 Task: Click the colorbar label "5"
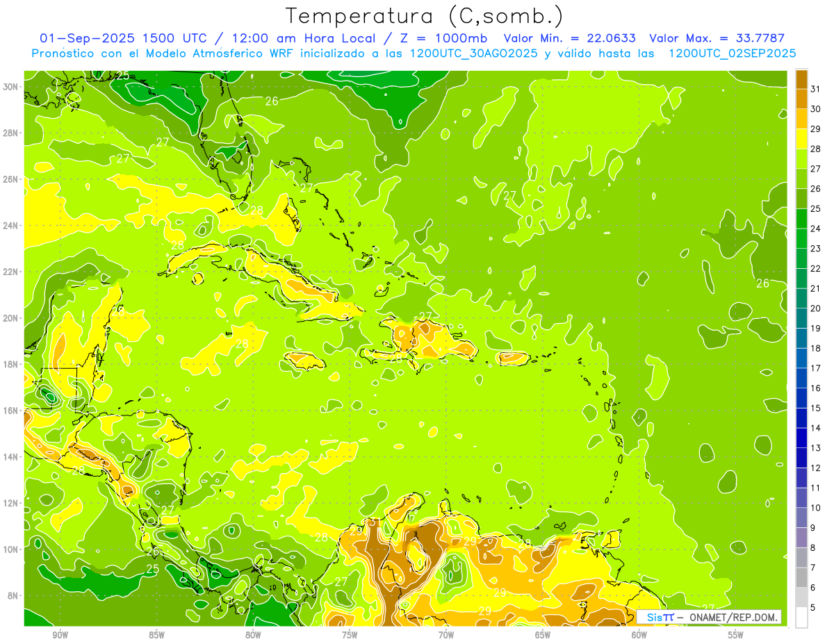[x=813, y=608]
